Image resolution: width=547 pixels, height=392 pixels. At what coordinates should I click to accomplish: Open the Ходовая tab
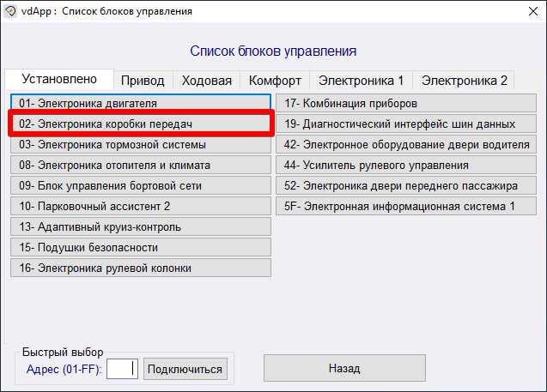(x=206, y=81)
